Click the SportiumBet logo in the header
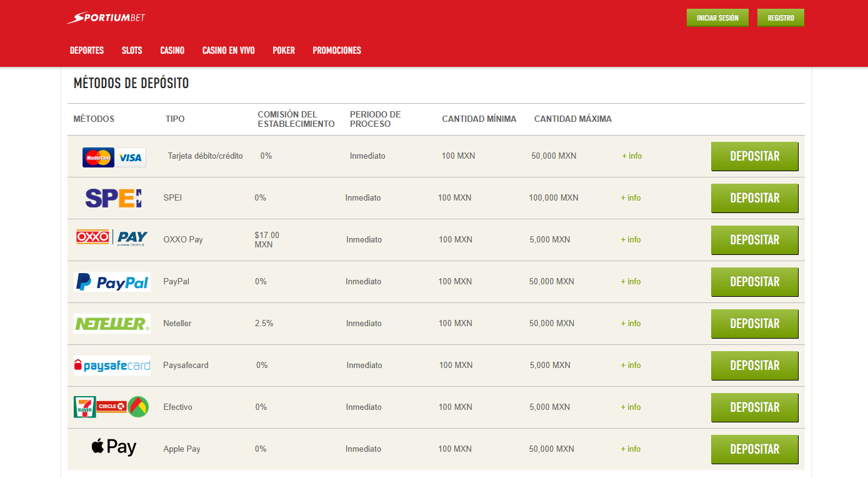This screenshot has width=868, height=478. tap(104, 17)
